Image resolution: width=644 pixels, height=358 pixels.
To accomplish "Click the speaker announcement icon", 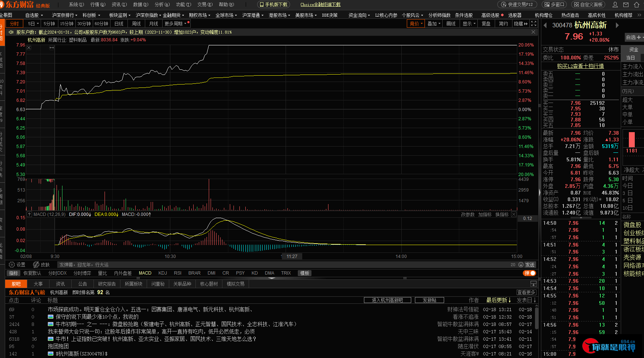I will pyautogui.click(x=11, y=32).
